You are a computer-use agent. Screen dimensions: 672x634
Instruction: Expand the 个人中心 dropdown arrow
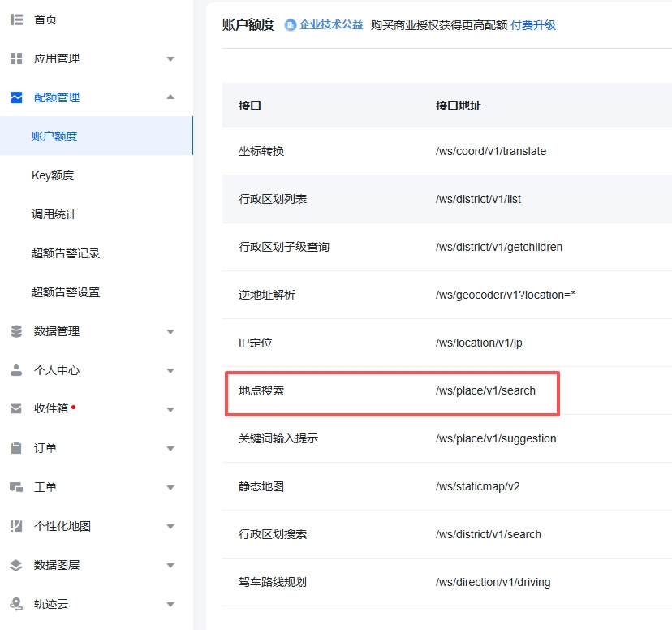click(170, 371)
